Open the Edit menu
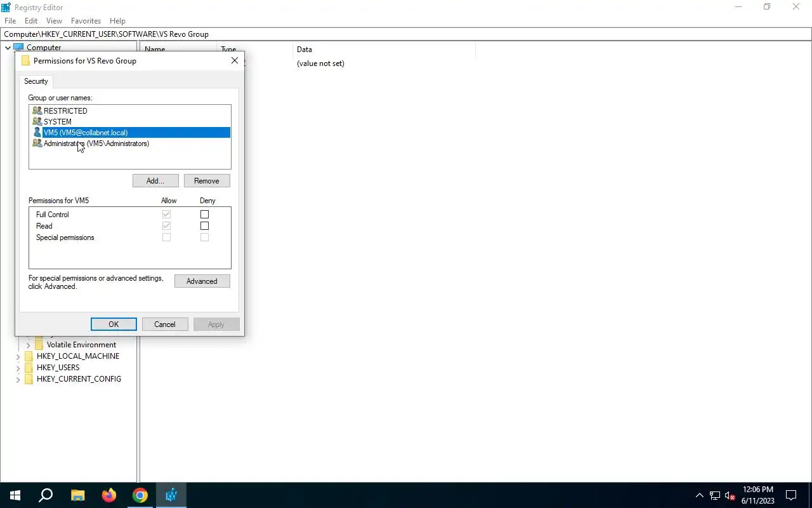 pyautogui.click(x=31, y=21)
